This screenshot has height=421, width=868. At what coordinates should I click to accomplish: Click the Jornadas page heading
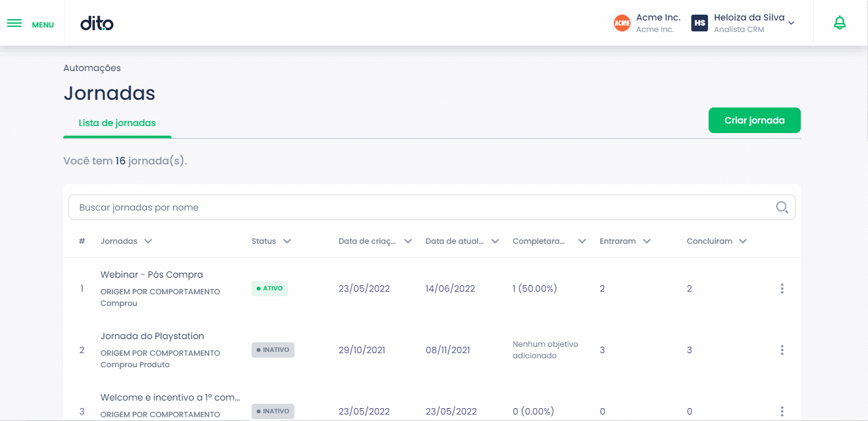(x=109, y=93)
